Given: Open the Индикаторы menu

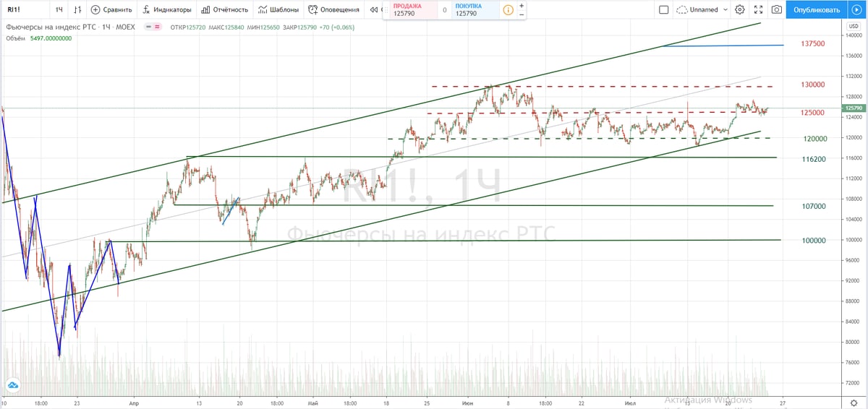Looking at the screenshot, I should [x=167, y=10].
